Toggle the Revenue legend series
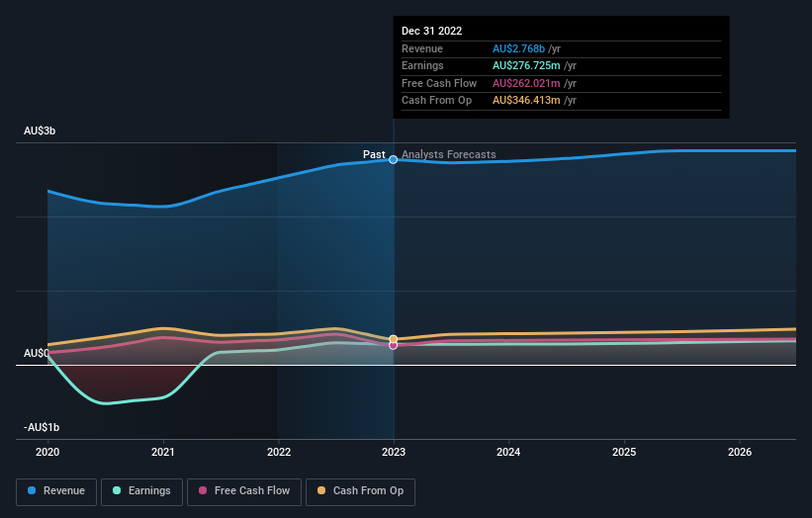 click(56, 491)
